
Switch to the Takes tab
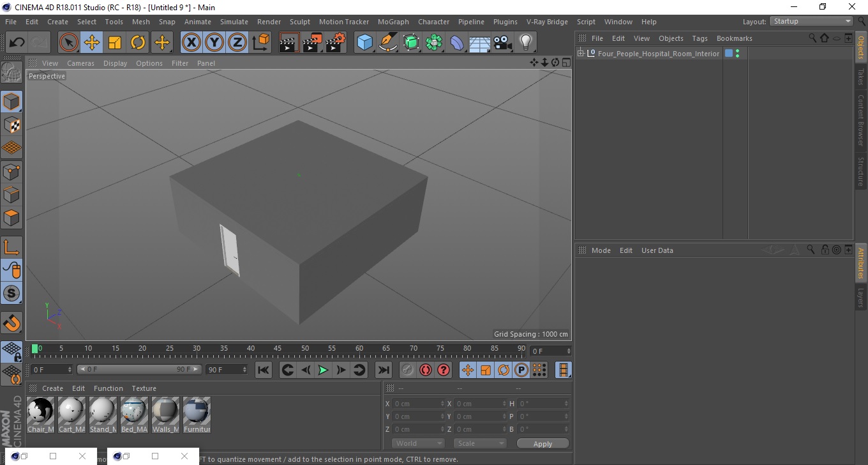(x=860, y=76)
